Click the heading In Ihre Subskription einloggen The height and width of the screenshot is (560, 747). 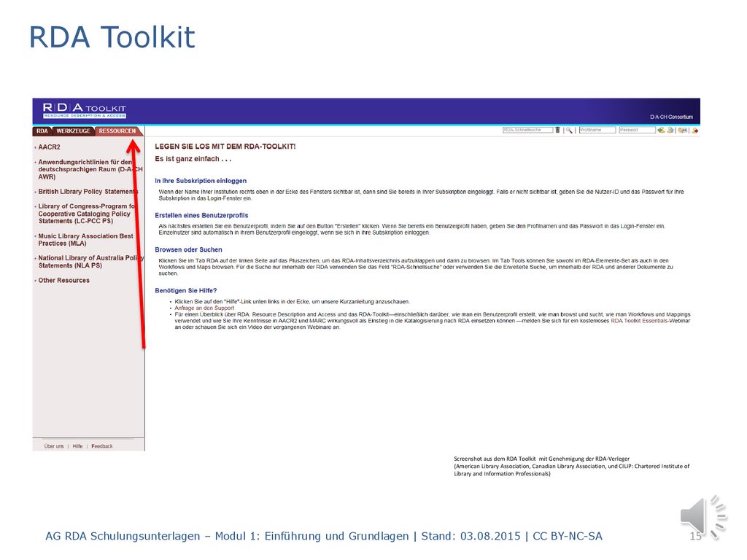click(201, 181)
